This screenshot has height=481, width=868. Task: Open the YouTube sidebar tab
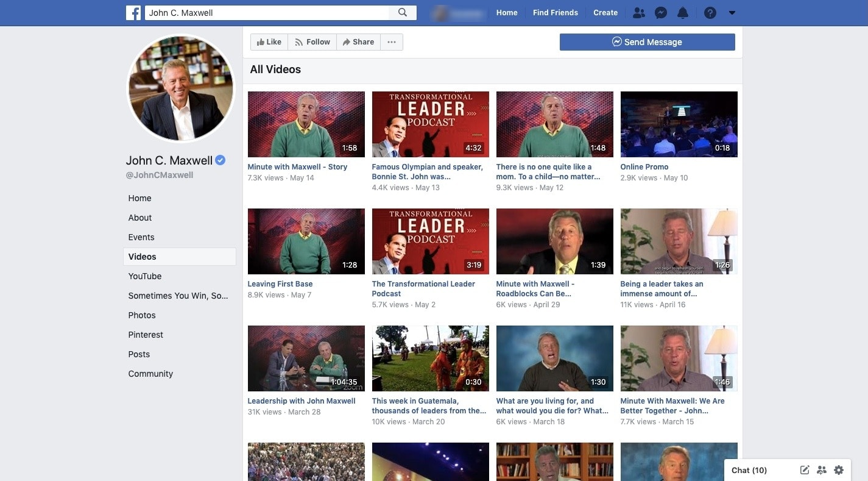[145, 276]
